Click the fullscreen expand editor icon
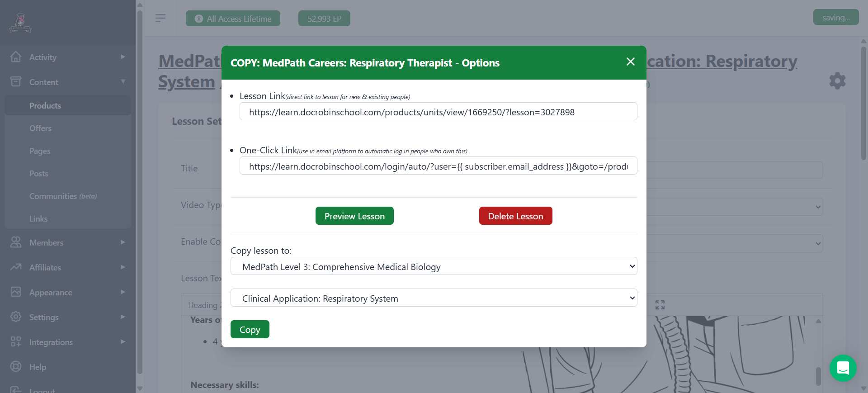 [660, 305]
